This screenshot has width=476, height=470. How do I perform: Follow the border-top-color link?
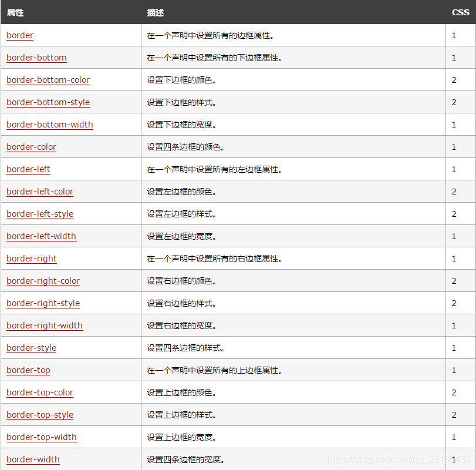[x=40, y=392]
